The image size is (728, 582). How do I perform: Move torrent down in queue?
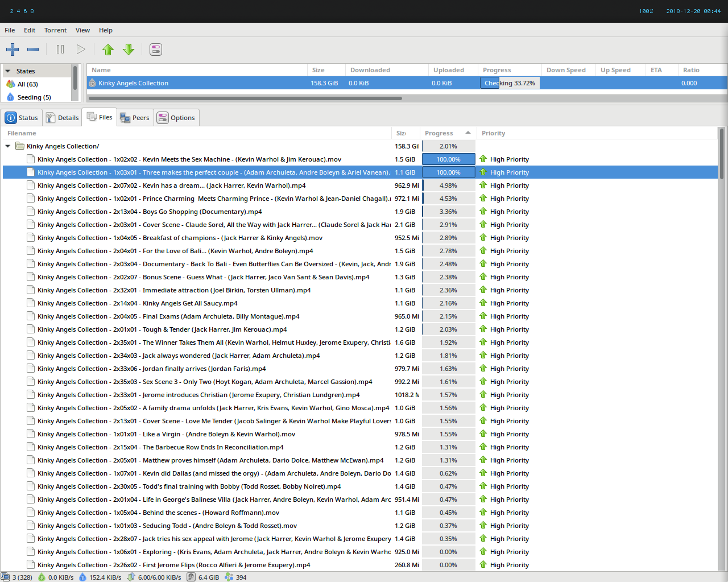tap(129, 49)
